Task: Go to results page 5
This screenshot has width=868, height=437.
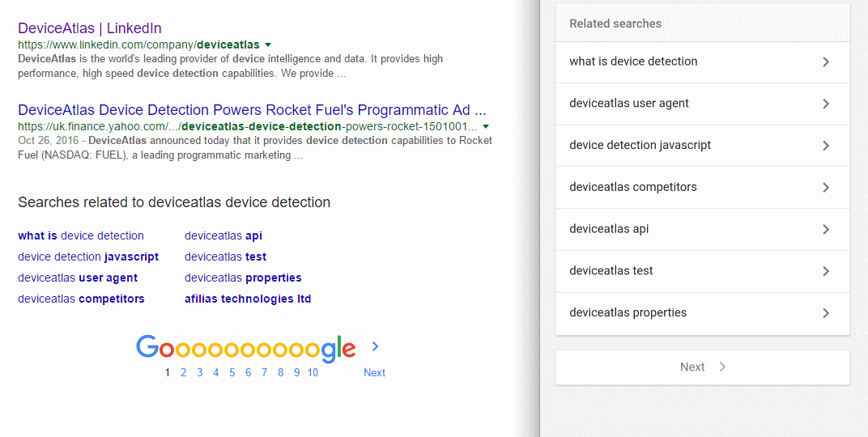Action: 232,372
